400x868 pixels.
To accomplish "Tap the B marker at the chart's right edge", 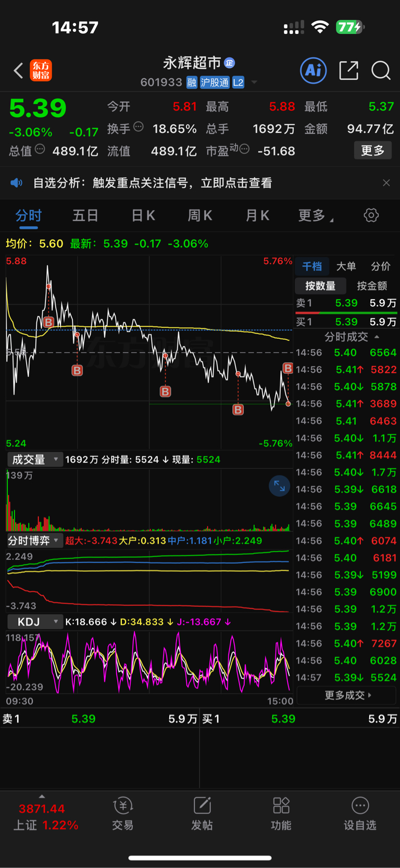I will pos(287,368).
